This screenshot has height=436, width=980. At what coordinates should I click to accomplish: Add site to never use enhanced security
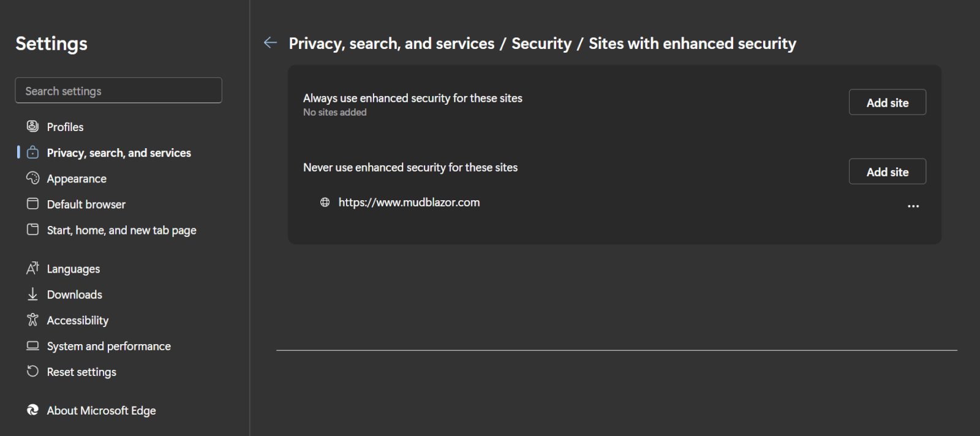pyautogui.click(x=887, y=172)
